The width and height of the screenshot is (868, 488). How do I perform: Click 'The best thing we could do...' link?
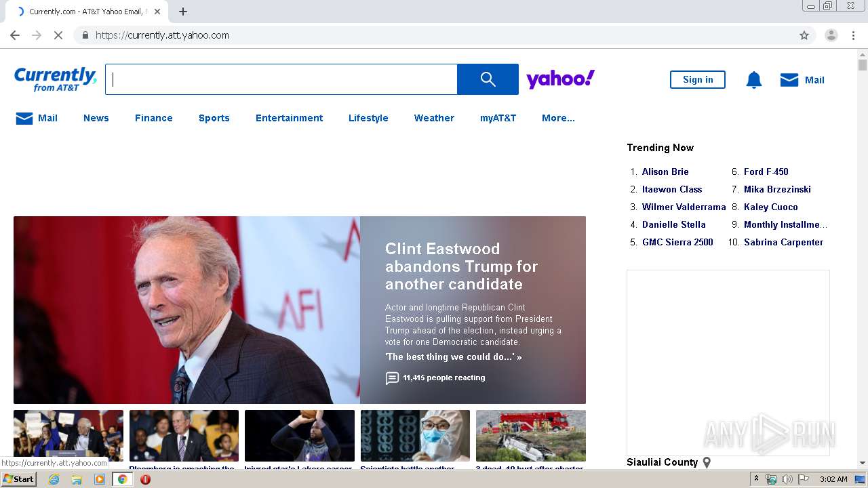[x=454, y=357]
